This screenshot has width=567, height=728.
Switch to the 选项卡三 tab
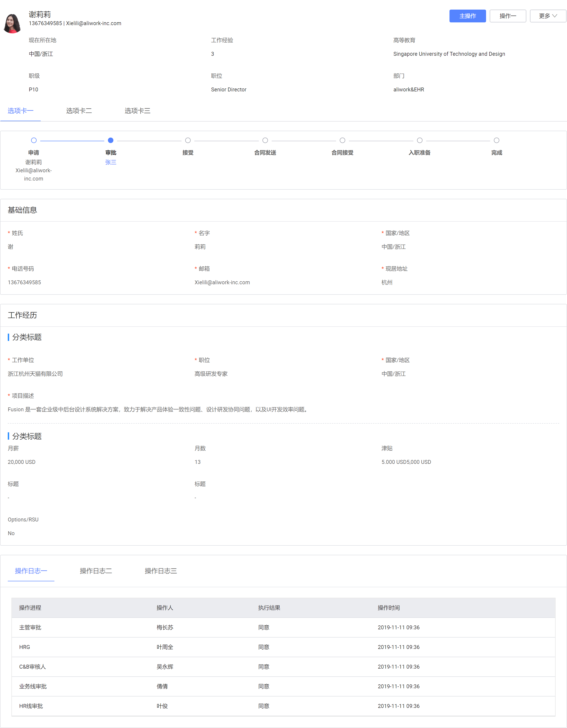coord(137,111)
